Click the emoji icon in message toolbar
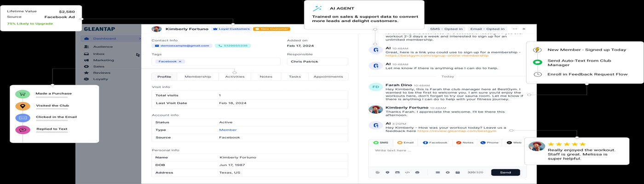 click(x=417, y=172)
